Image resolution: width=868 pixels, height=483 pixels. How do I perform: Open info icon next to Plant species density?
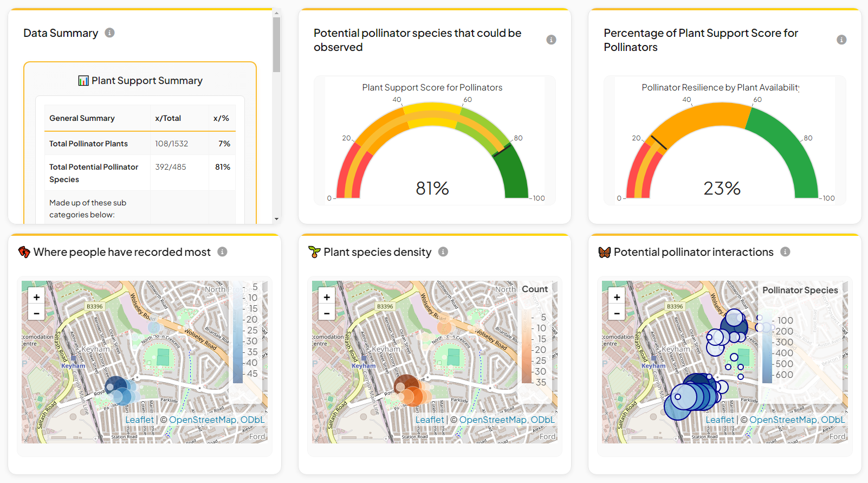tap(443, 252)
